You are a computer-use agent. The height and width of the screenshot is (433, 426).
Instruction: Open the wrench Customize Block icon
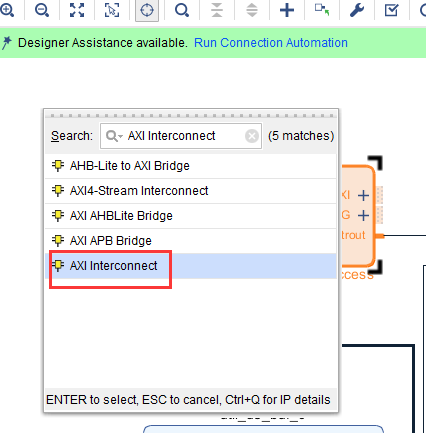(357, 10)
